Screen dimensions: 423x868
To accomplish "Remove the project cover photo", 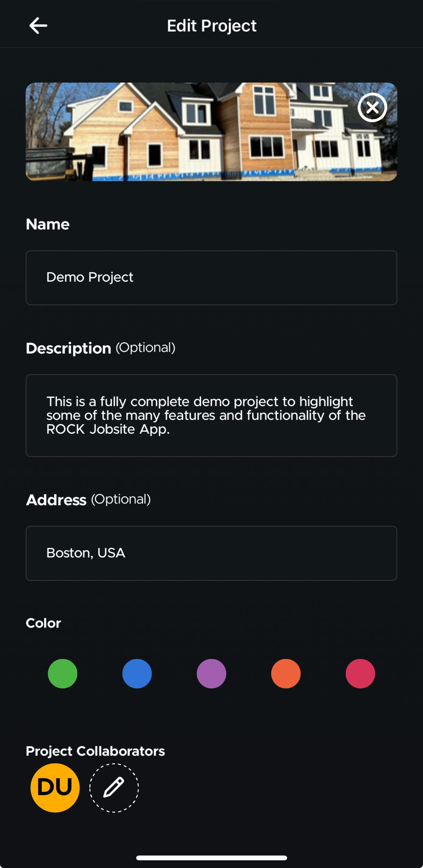I will click(x=372, y=108).
